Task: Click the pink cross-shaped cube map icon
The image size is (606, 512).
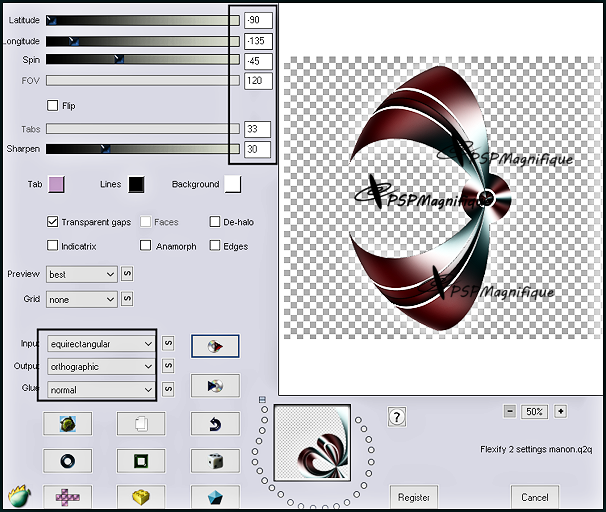Action: (x=67, y=496)
